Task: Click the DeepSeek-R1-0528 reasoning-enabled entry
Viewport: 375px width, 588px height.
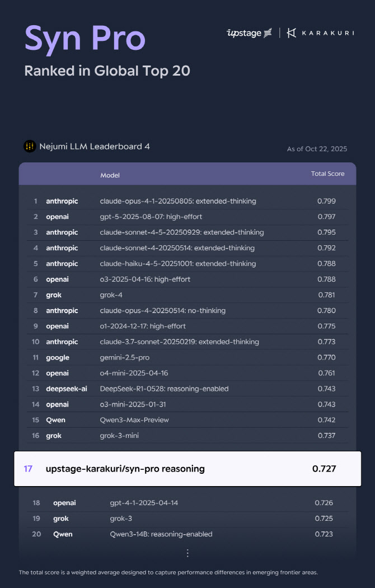Action: [x=164, y=389]
